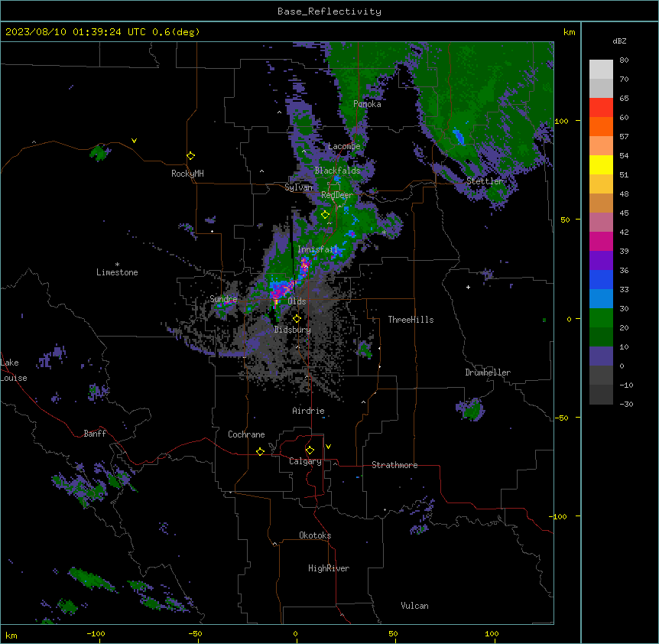Pick the dark green 10–20 dBZ legend swatch
The height and width of the screenshot is (644, 659).
click(601, 337)
